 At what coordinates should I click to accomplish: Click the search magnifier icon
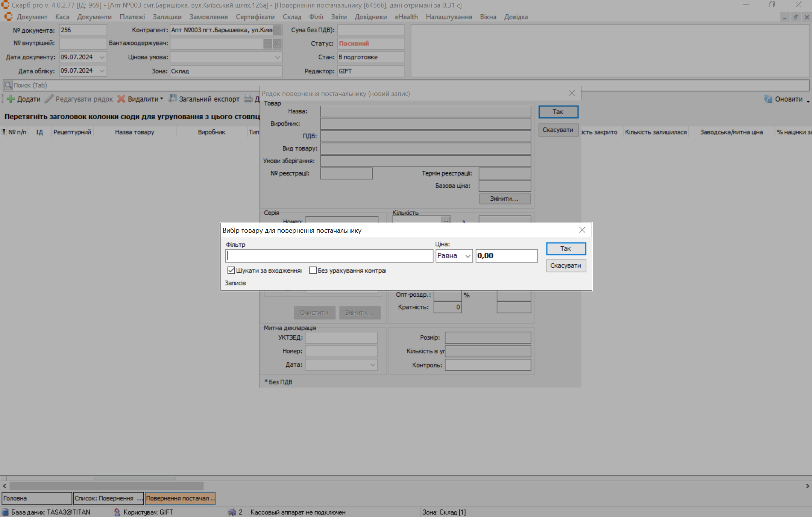point(8,85)
